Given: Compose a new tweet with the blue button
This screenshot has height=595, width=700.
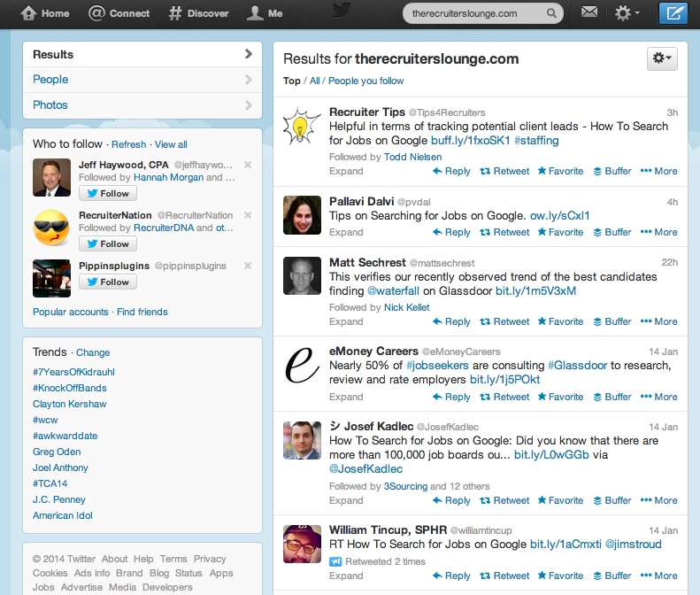Looking at the screenshot, I should (x=673, y=13).
